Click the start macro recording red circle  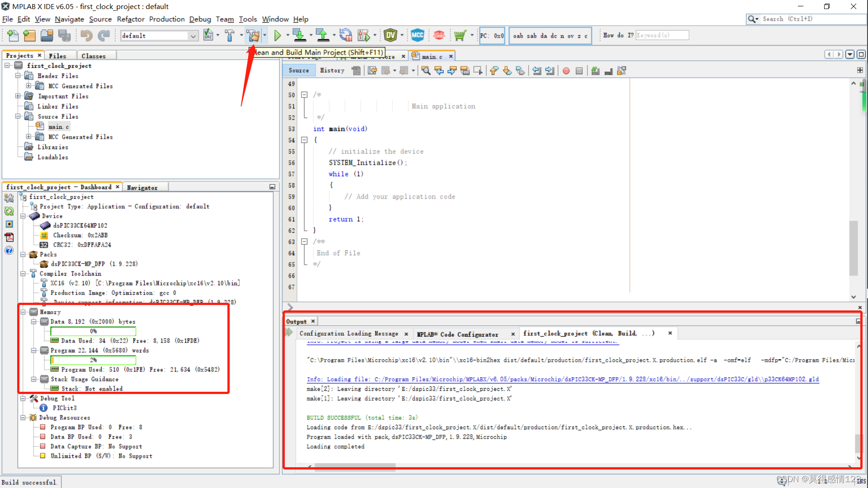click(566, 70)
